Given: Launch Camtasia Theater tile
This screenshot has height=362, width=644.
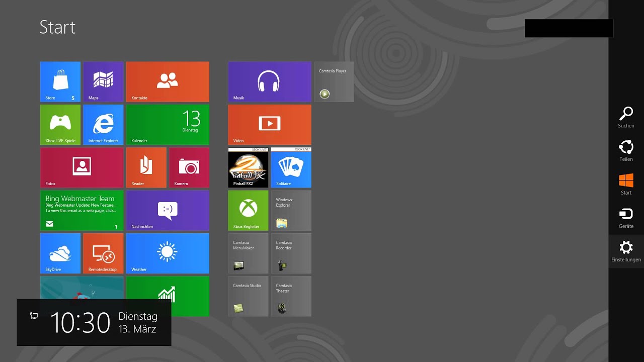Looking at the screenshot, I should 291,296.
